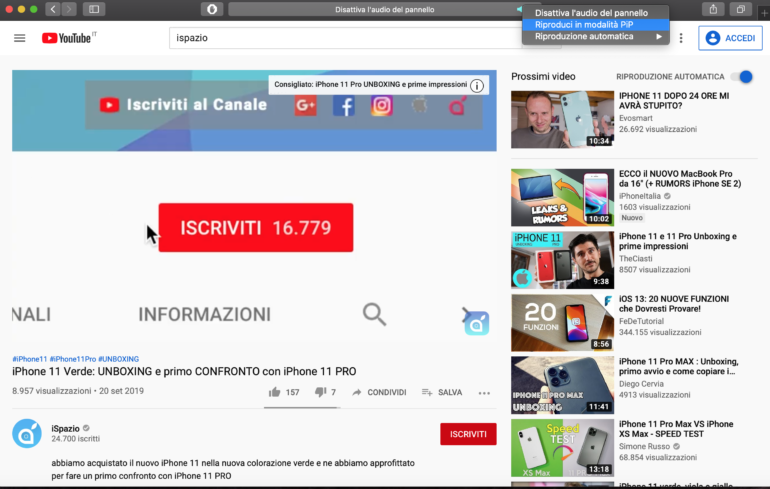Go forward with Safari's forward arrow
This screenshot has width=770, height=489.
click(x=69, y=9)
